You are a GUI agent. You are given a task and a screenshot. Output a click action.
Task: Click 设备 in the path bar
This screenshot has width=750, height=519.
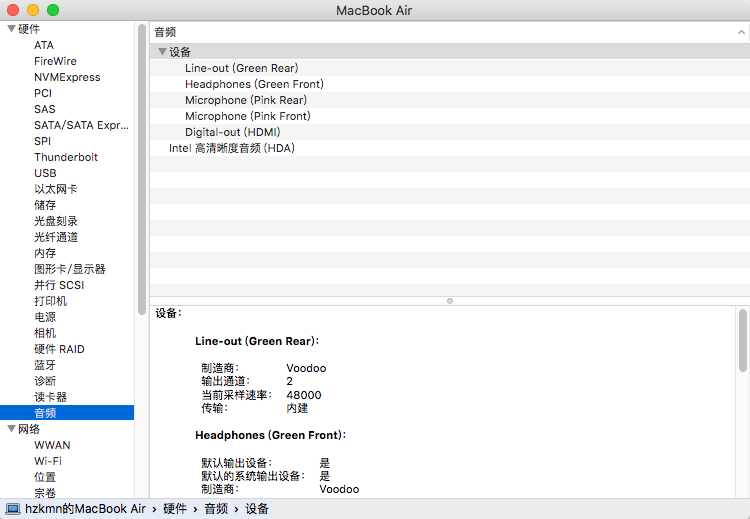[x=257, y=509]
